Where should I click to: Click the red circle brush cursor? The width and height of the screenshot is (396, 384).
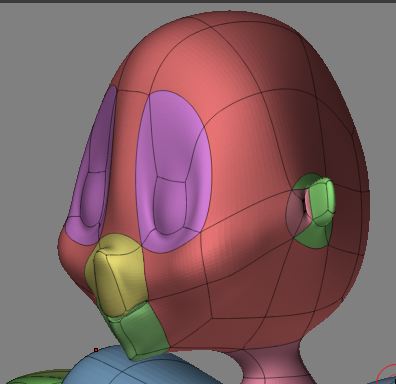tap(387, 375)
